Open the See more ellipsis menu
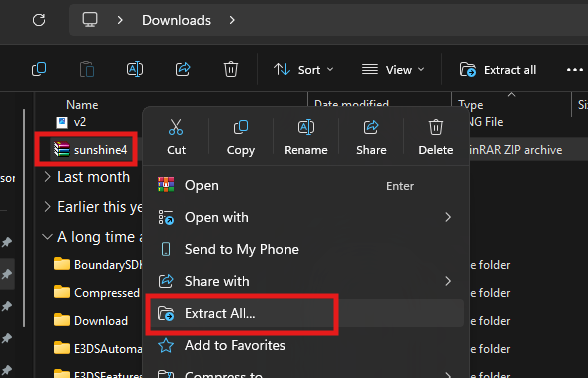This screenshot has width=588, height=378. pos(574,70)
